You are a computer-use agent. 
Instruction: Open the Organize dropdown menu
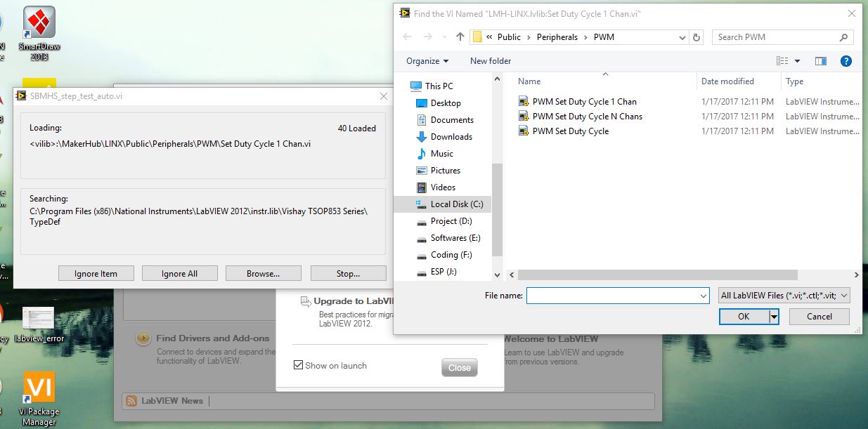point(427,61)
